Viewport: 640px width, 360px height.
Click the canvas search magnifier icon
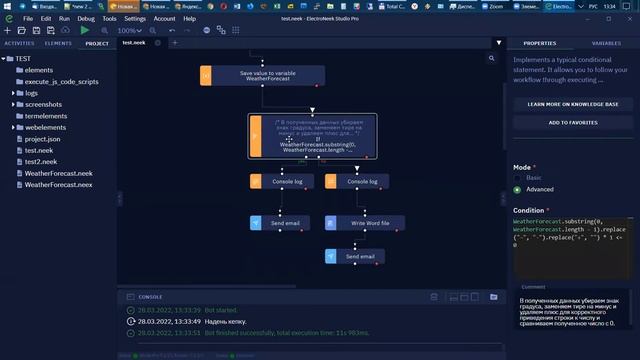pyautogui.click(x=491, y=58)
